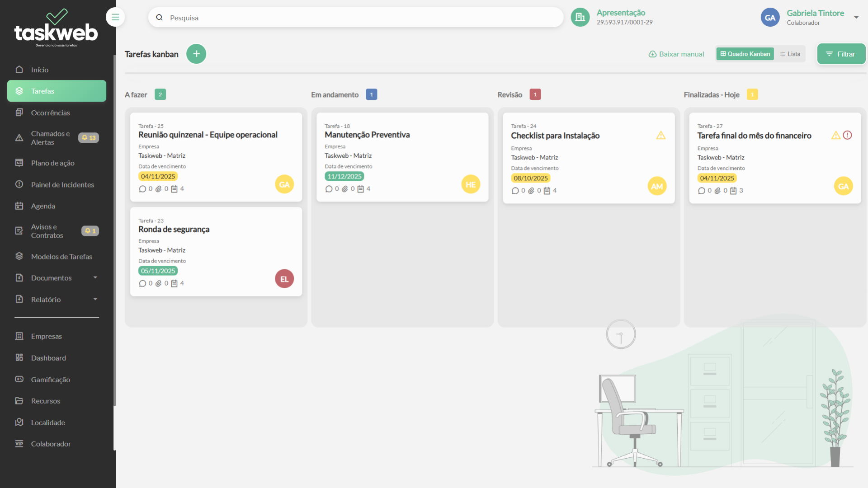Click the Início home icon
Screen dimensions: 868x488
tap(19, 70)
